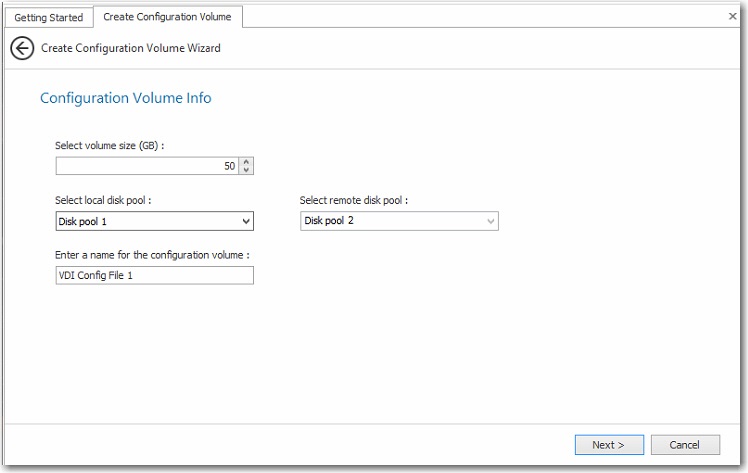Increase volume size with the up arrow
Viewport: 748px width, 473px height.
(x=247, y=162)
